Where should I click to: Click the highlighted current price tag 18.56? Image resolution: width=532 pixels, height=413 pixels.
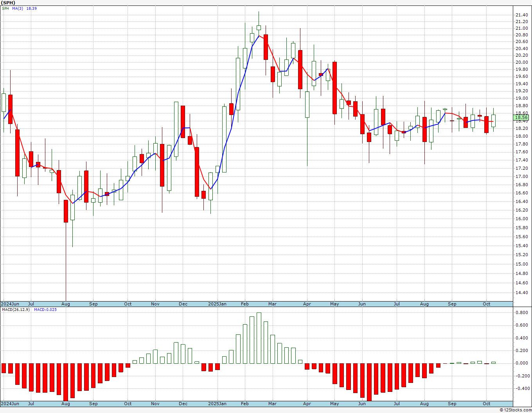coord(521,117)
